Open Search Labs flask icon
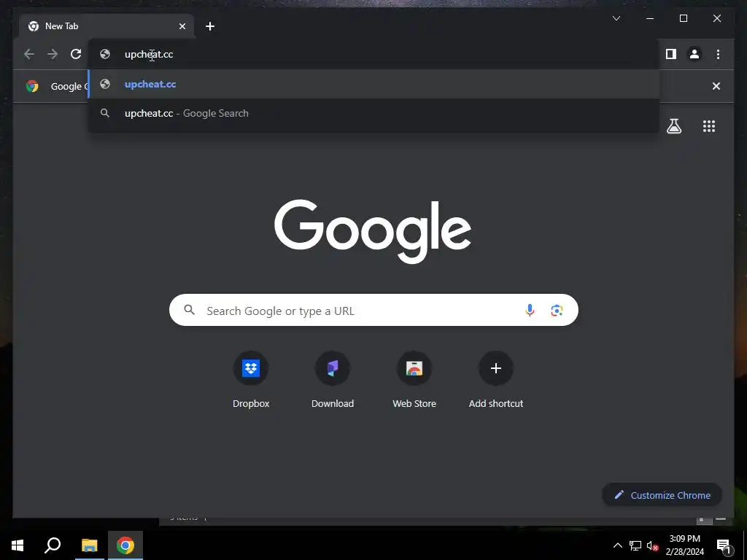This screenshot has width=747, height=560. click(673, 125)
